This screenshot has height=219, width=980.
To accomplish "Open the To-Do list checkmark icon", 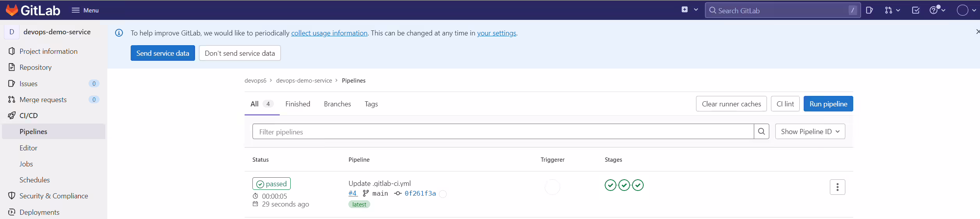I will 916,11.
